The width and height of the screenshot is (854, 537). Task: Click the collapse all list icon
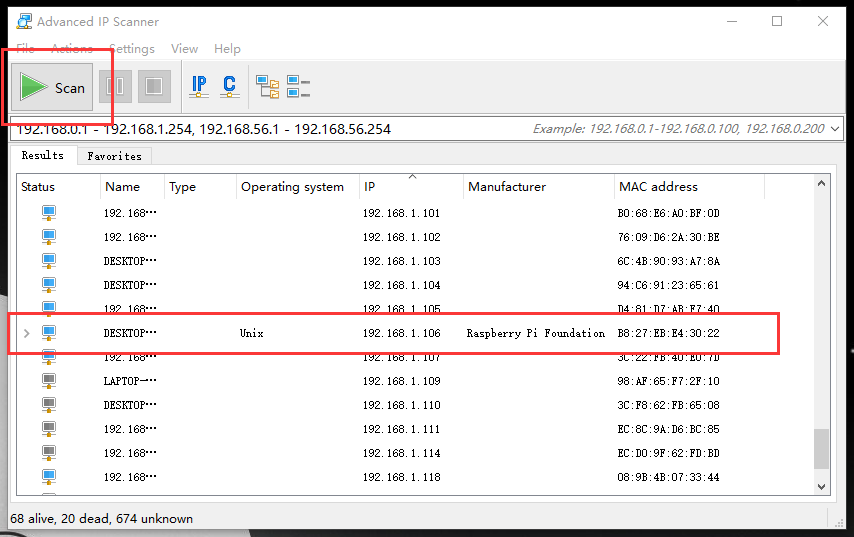(x=298, y=87)
